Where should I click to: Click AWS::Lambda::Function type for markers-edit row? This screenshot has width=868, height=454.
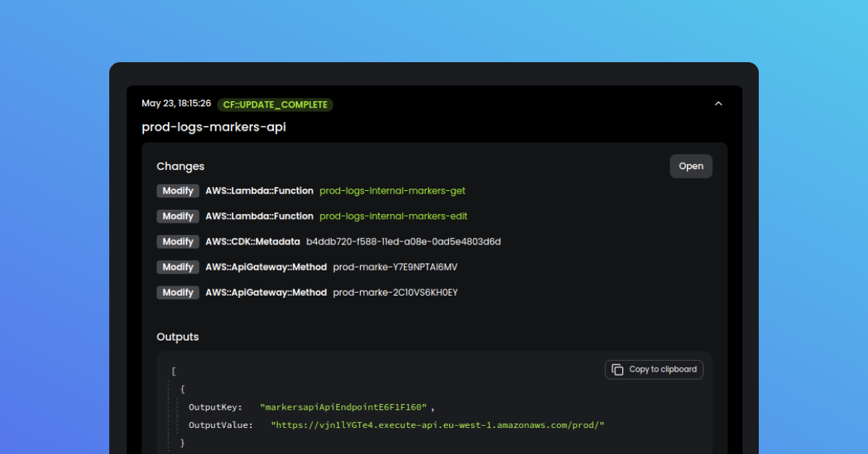click(x=260, y=216)
